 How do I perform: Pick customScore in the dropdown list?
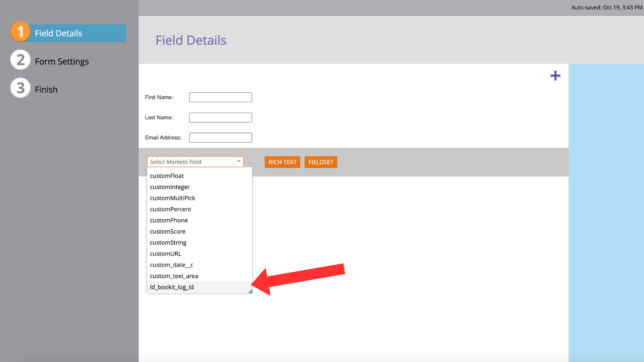pos(168,232)
